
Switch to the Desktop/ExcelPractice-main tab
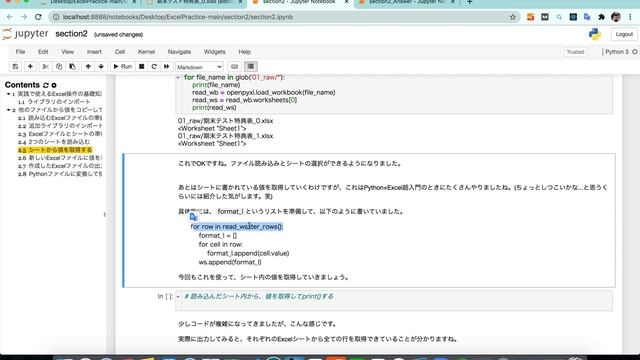(88, 2)
